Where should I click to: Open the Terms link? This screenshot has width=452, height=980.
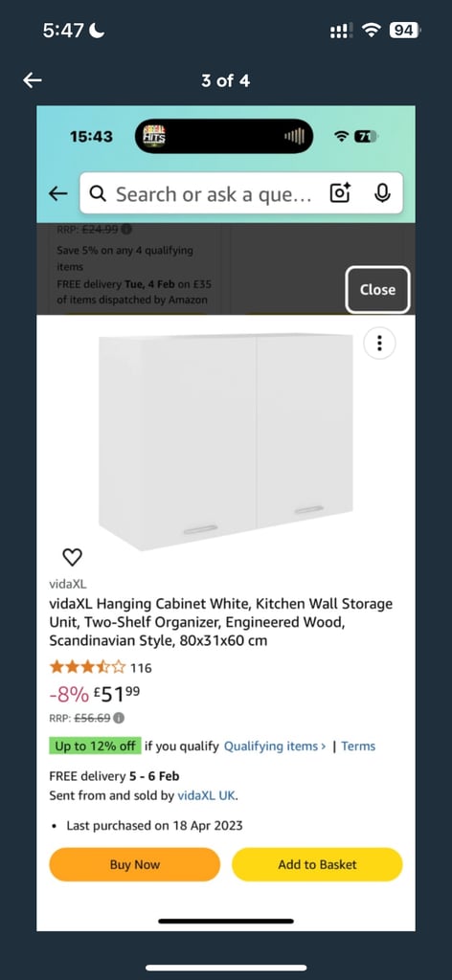coord(358,746)
